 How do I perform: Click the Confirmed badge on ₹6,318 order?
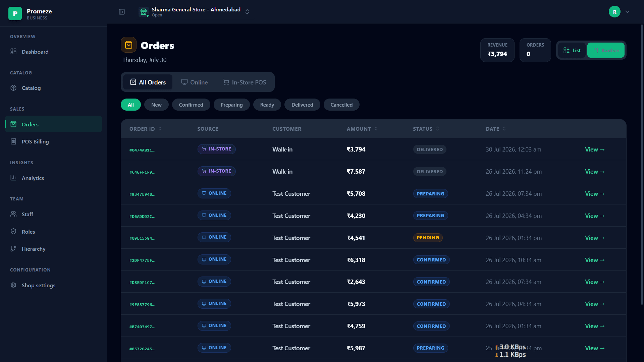click(431, 260)
